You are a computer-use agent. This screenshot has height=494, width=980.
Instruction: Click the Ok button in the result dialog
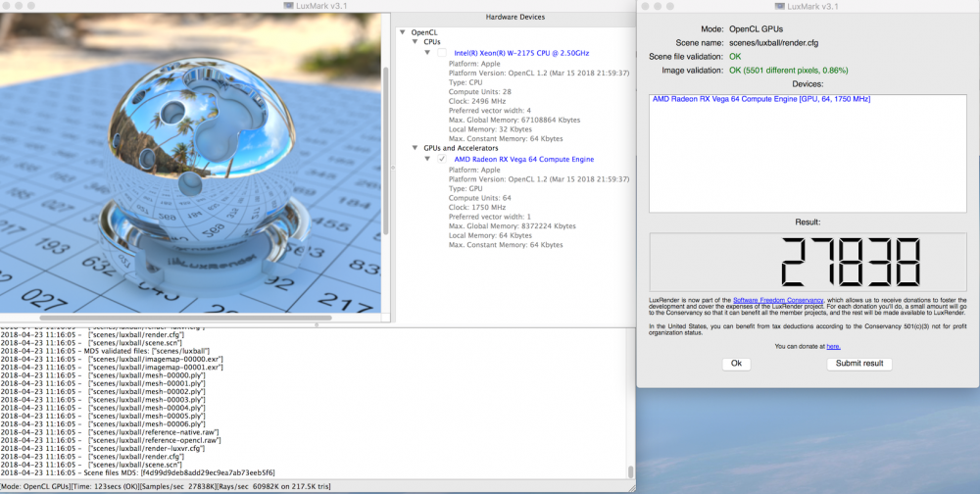point(736,364)
